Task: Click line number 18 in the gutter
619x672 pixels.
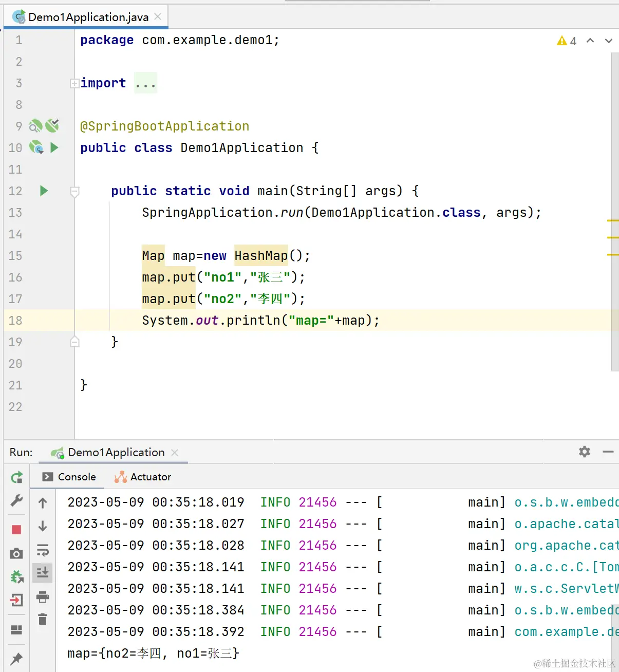Action: pyautogui.click(x=15, y=321)
